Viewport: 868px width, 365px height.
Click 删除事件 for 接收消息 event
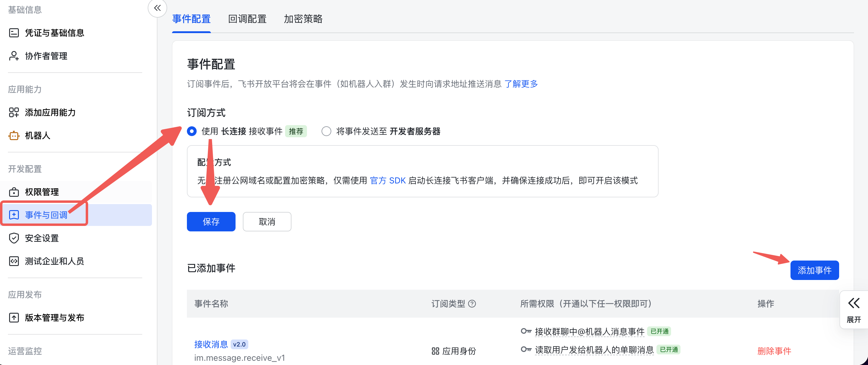click(x=774, y=351)
